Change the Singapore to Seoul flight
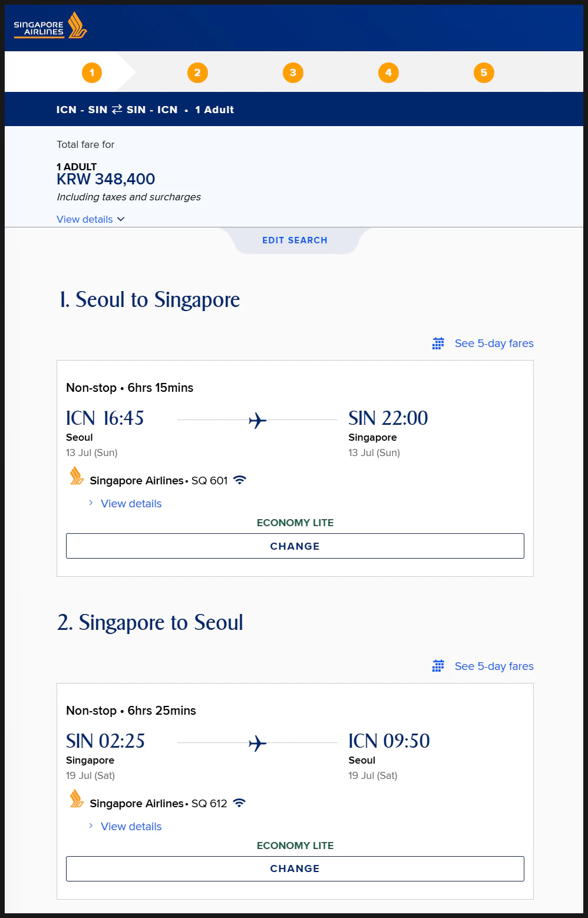The width and height of the screenshot is (588, 918). (x=295, y=869)
